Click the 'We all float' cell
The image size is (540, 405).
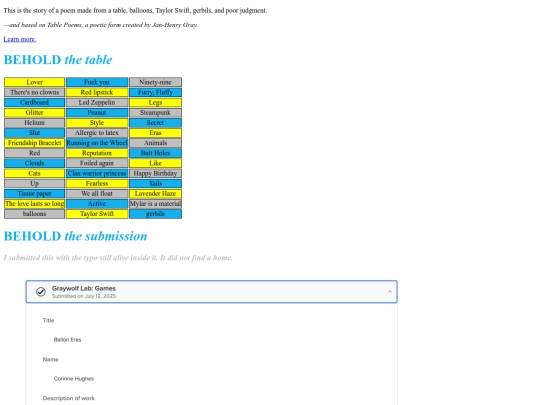(x=97, y=194)
